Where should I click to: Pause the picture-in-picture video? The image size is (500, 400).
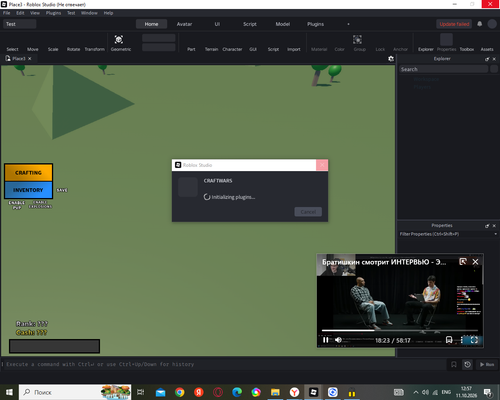pos(325,340)
